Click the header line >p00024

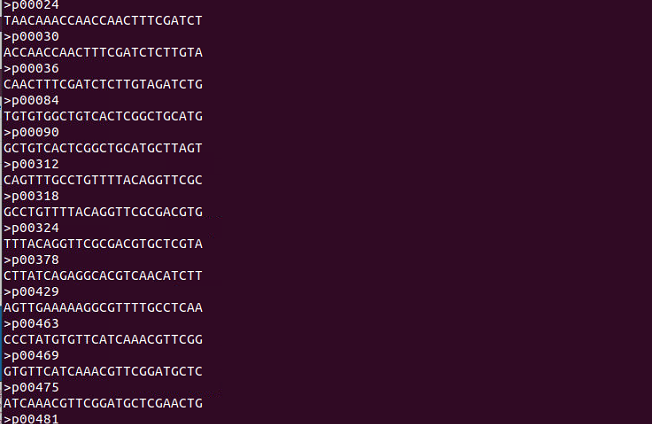(31, 5)
